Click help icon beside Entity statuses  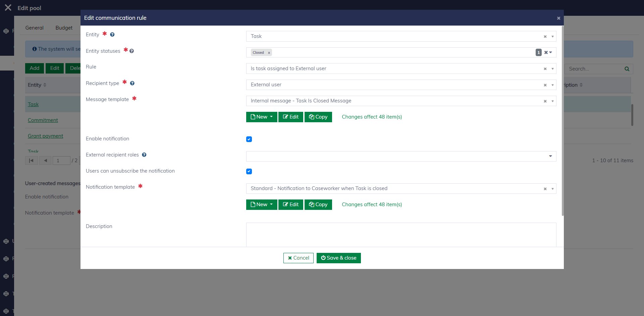pyautogui.click(x=132, y=51)
